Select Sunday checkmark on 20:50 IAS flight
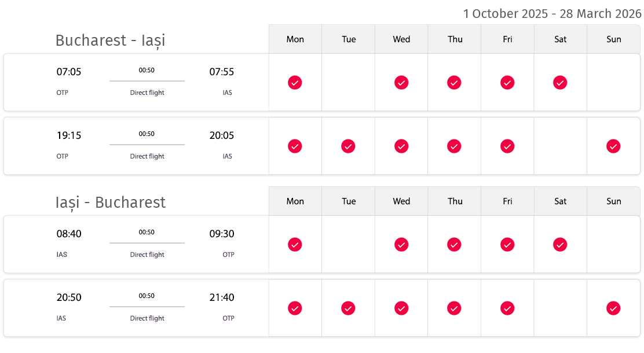The width and height of the screenshot is (644, 353). (614, 308)
